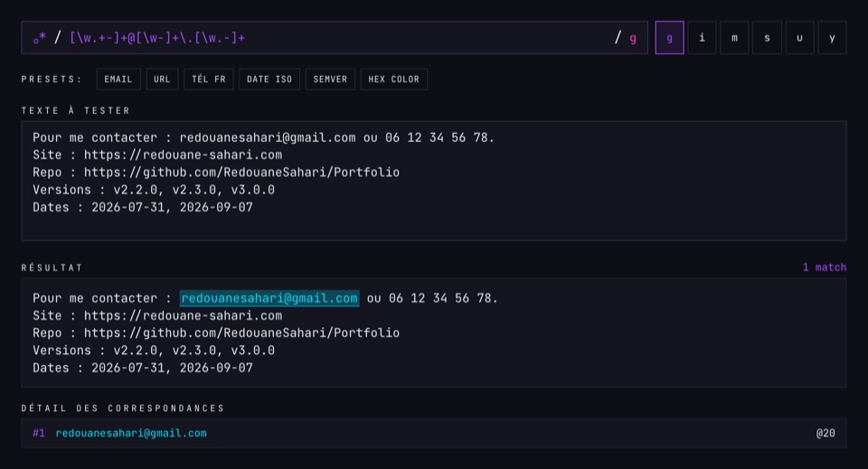Click the PRESETS label

(52, 80)
